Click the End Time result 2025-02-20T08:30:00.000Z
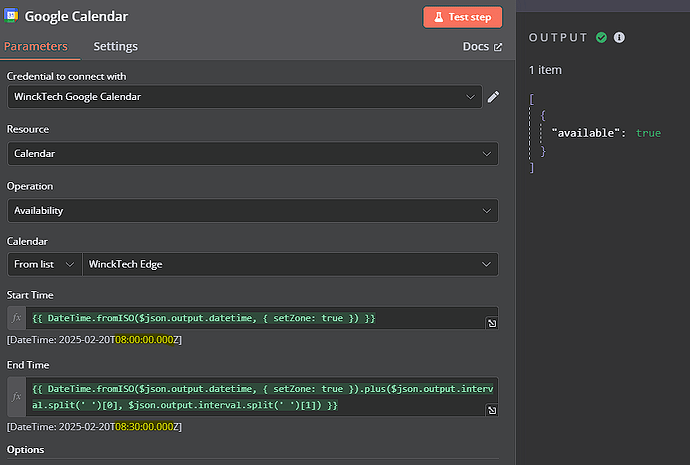This screenshot has height=465, width=690. click(x=94, y=427)
